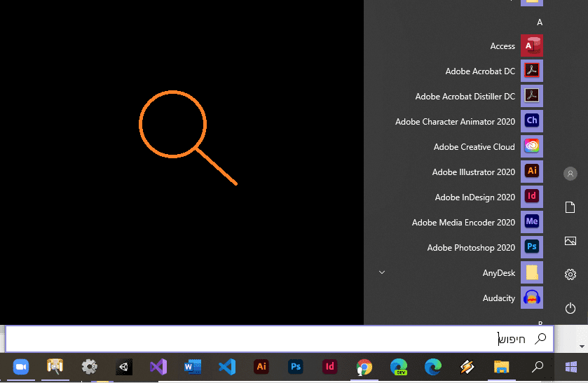Open Photoshop from the taskbar
Screen dimensions: 588x383
pos(296,366)
